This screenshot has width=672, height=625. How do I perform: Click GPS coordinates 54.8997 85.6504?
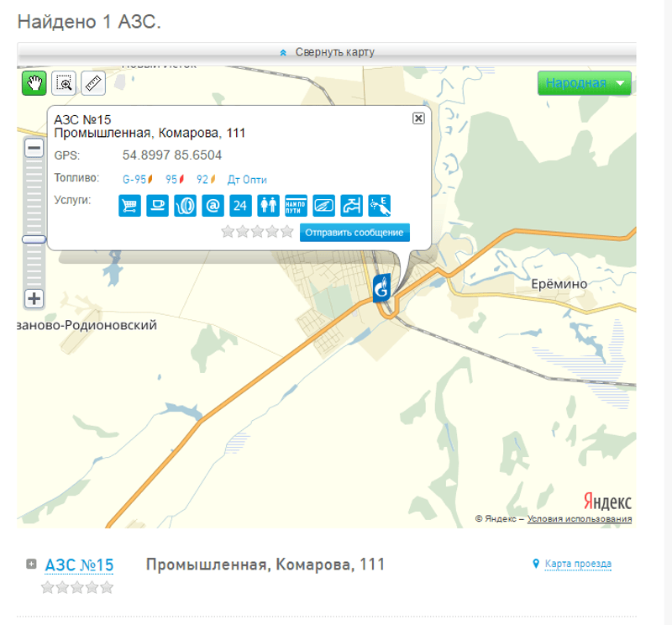click(x=172, y=155)
